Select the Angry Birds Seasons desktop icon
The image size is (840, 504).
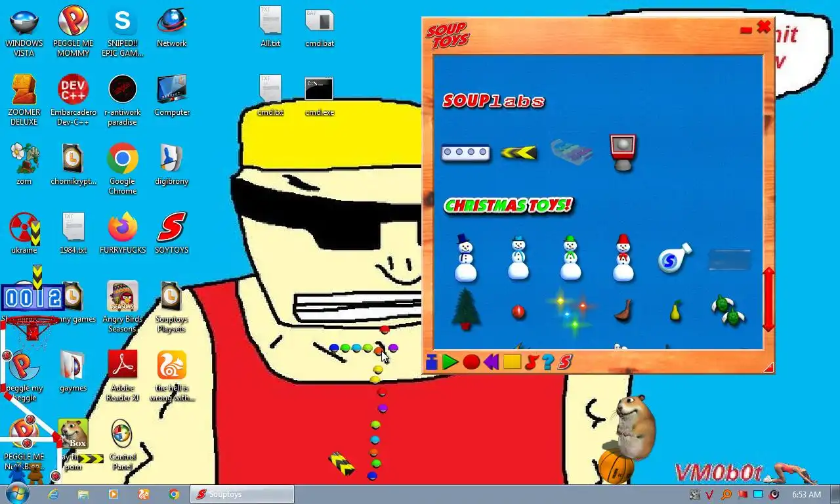click(122, 308)
